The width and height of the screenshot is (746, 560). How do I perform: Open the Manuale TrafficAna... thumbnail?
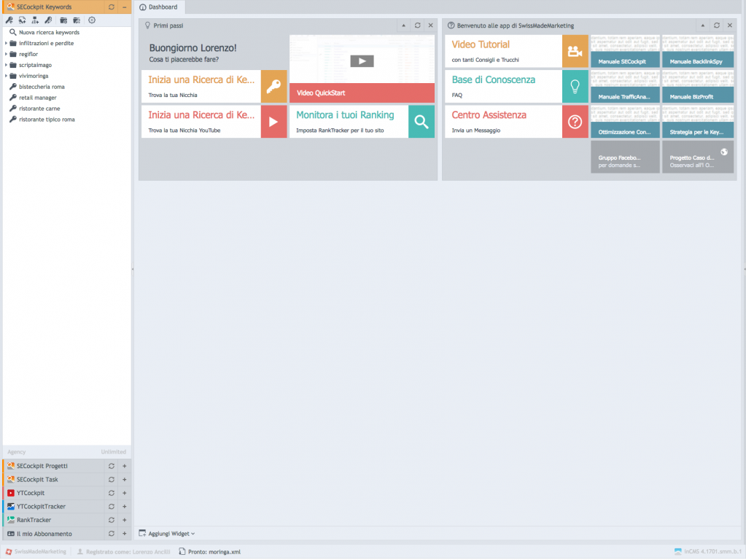click(625, 87)
